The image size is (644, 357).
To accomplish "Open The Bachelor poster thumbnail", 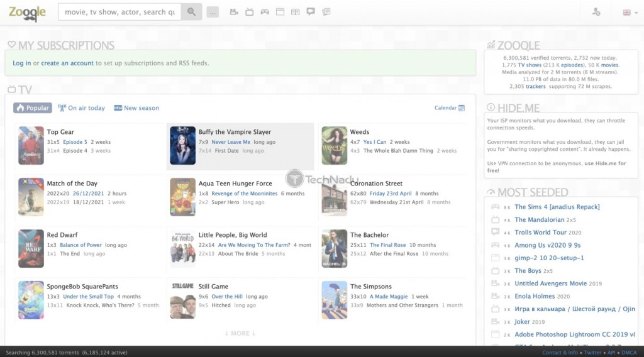I will tap(335, 249).
